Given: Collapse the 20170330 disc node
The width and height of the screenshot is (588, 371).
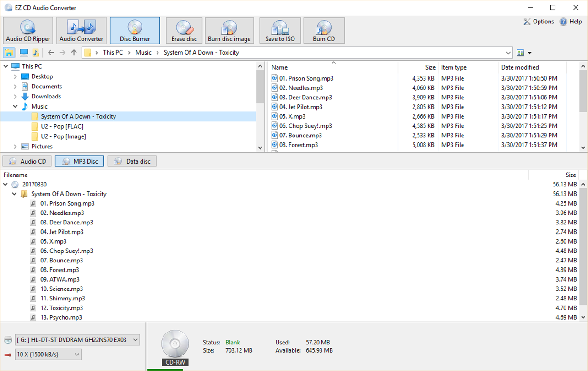Looking at the screenshot, I should click(5, 185).
